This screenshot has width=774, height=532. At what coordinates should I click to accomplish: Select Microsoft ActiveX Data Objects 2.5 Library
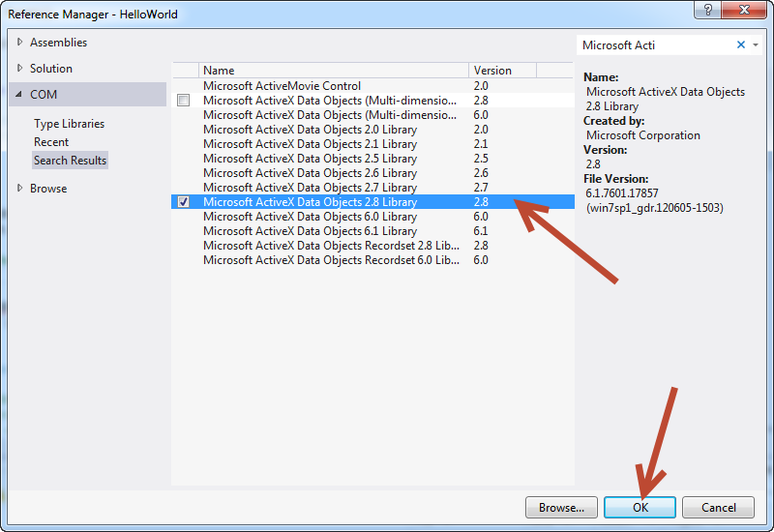(372, 159)
